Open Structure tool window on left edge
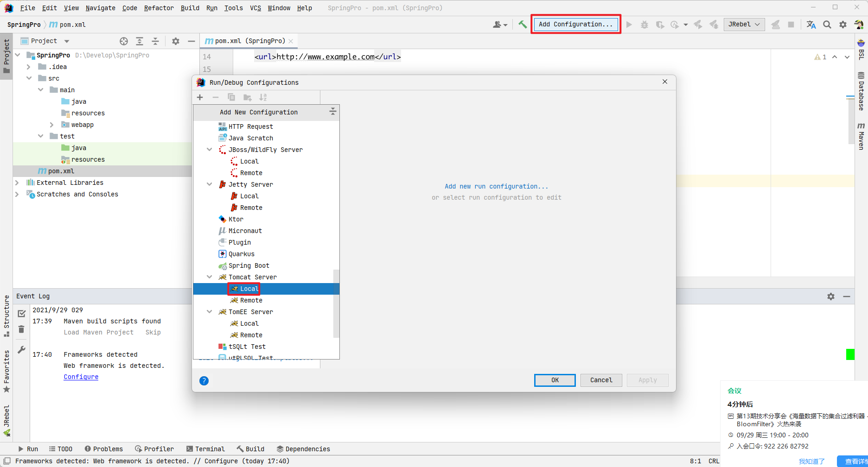This screenshot has width=868, height=467. click(x=6, y=316)
